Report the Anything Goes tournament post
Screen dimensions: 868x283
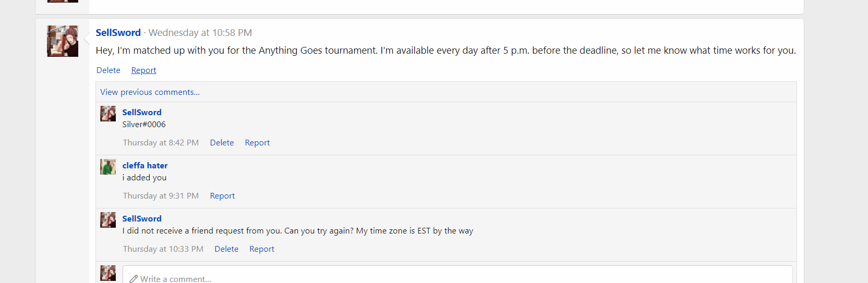click(x=143, y=70)
